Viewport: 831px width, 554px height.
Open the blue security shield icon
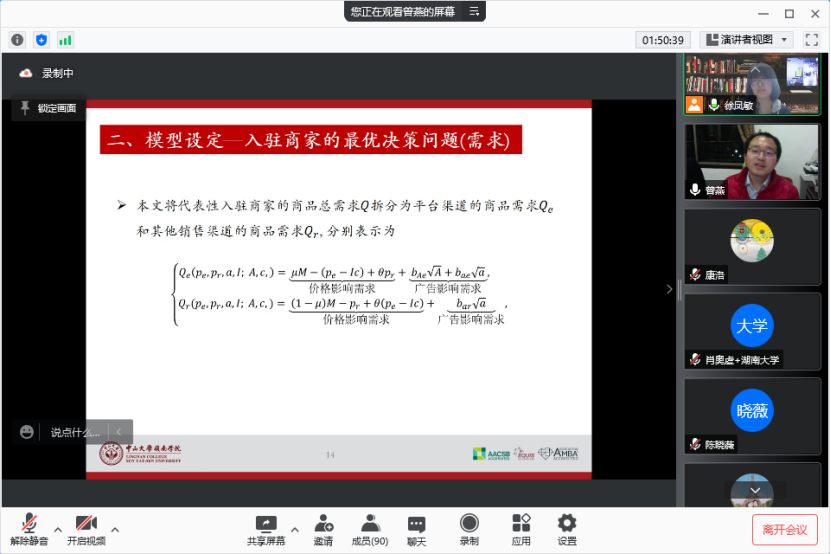click(41, 40)
